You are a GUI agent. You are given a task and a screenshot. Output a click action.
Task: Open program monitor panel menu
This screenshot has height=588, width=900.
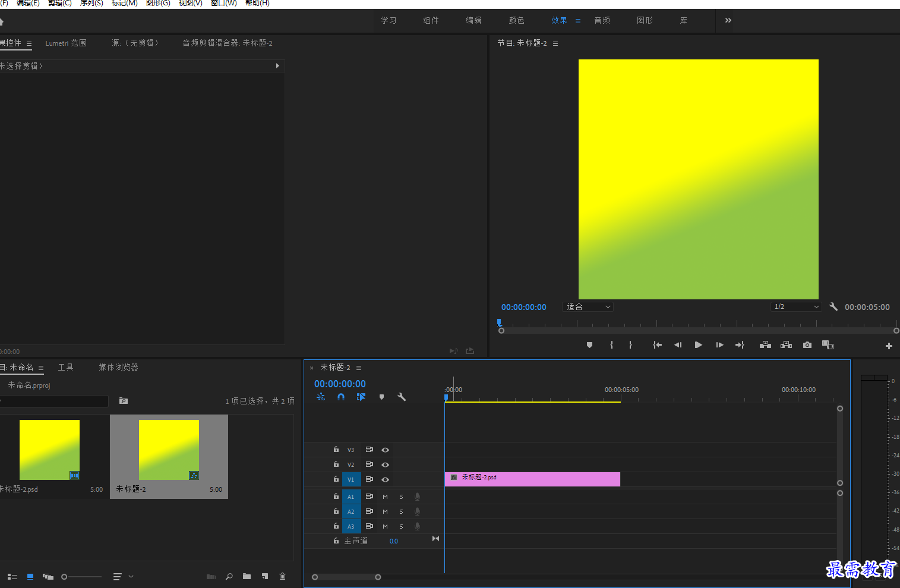click(x=555, y=43)
